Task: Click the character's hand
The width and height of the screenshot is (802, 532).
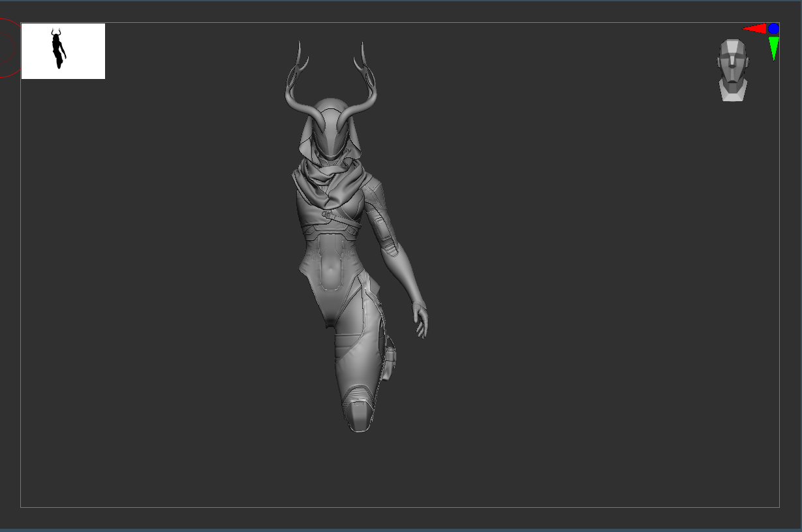Action: coord(422,321)
